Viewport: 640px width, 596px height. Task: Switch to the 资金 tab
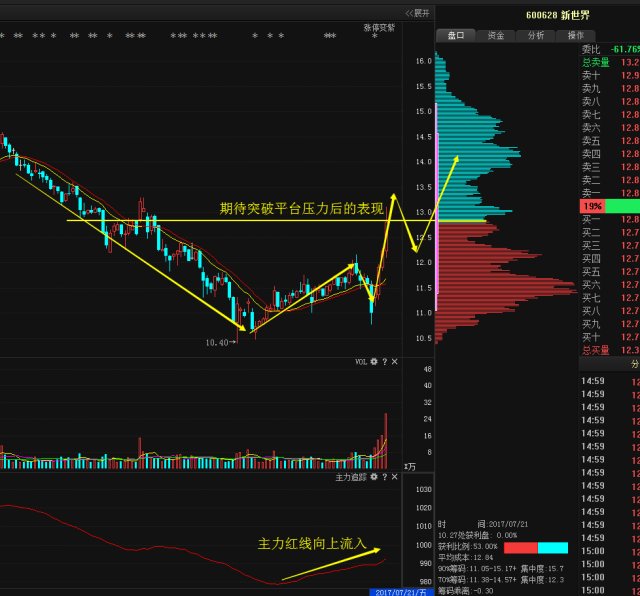tap(496, 35)
